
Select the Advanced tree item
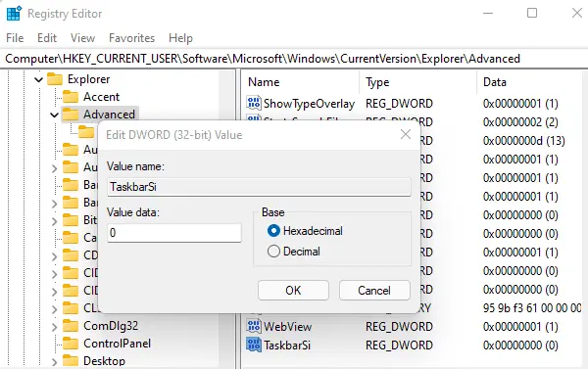[x=109, y=115]
